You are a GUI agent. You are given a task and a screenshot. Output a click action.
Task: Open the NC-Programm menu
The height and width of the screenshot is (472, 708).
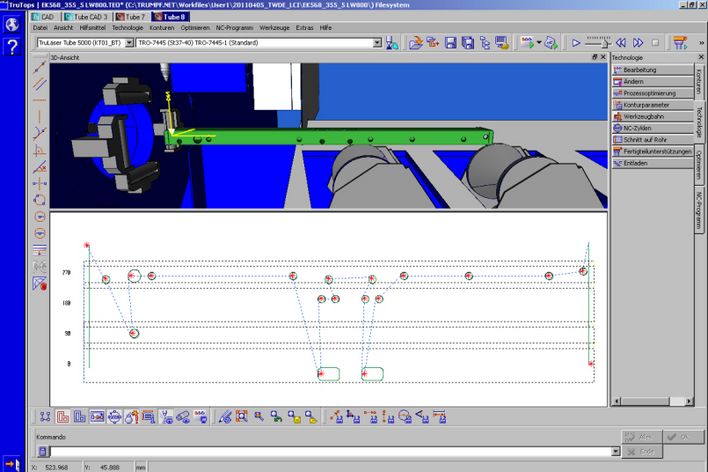[233, 28]
